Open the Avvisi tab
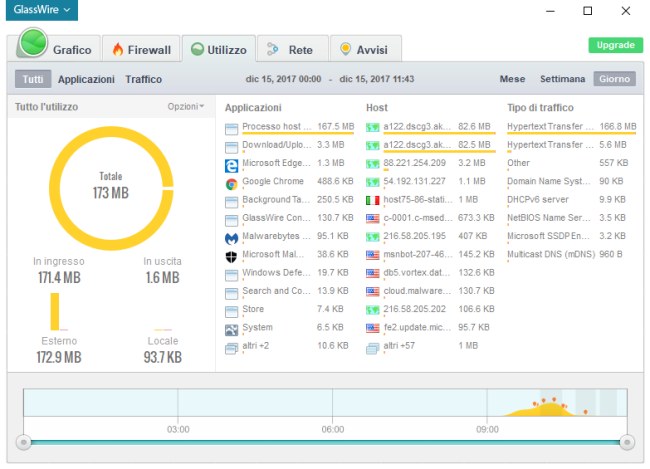The image size is (650, 469). 366,49
